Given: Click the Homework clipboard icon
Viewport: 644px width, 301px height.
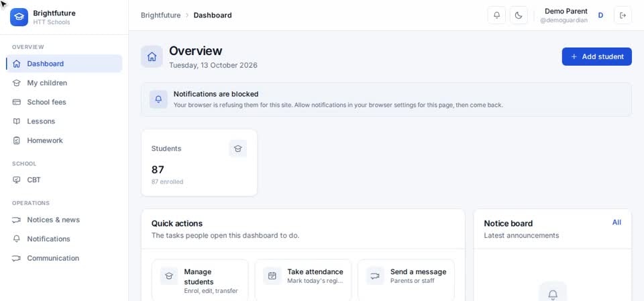Looking at the screenshot, I should tap(16, 140).
